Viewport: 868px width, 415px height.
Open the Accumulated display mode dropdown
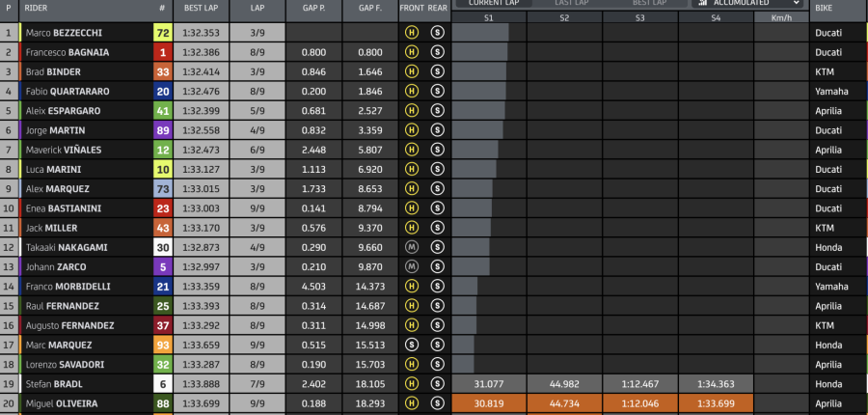coord(747,3)
